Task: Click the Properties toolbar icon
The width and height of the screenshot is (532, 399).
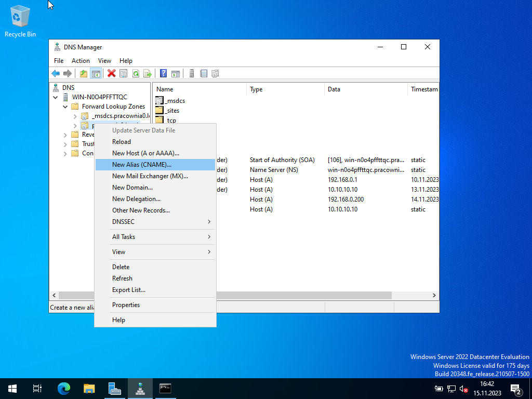Action: pos(123,73)
